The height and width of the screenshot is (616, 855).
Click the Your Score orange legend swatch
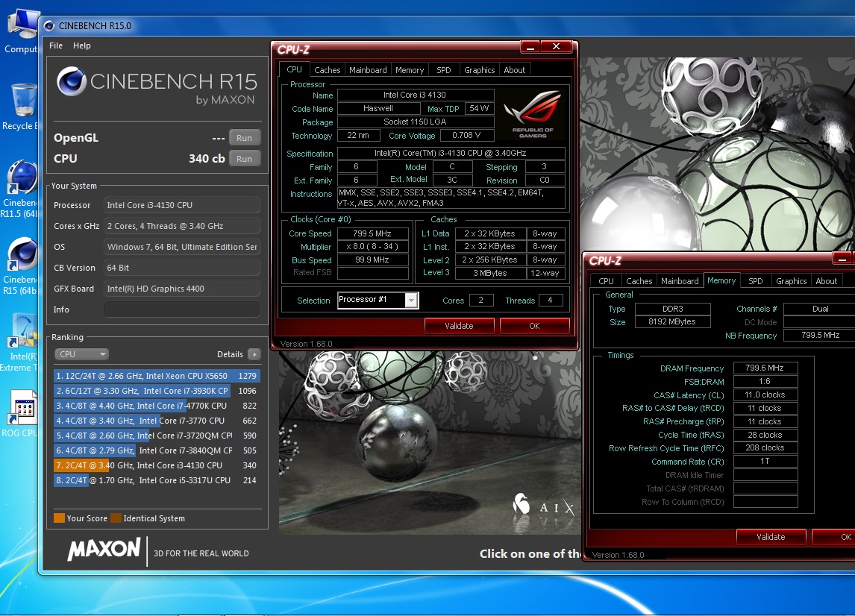pyautogui.click(x=59, y=518)
